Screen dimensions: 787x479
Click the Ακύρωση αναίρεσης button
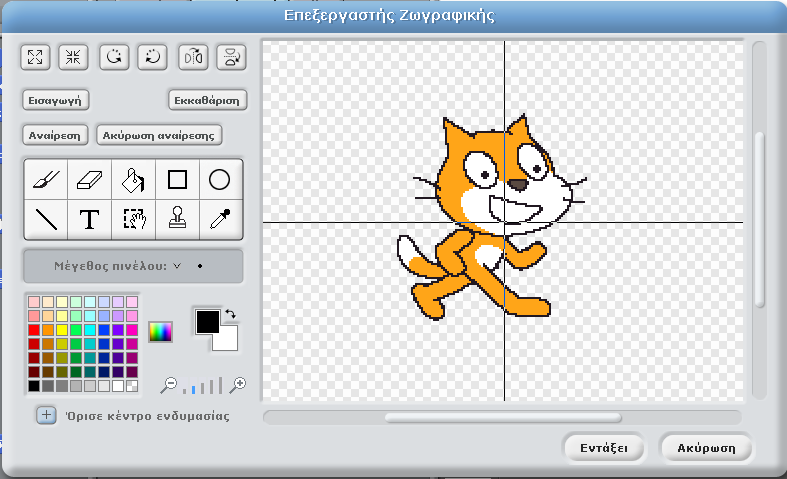[x=159, y=135]
